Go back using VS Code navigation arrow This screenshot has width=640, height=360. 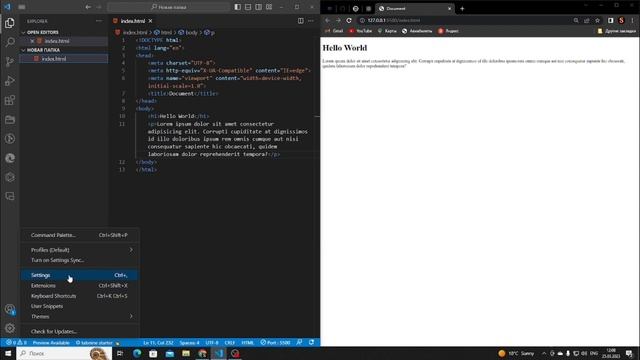click(88, 7)
